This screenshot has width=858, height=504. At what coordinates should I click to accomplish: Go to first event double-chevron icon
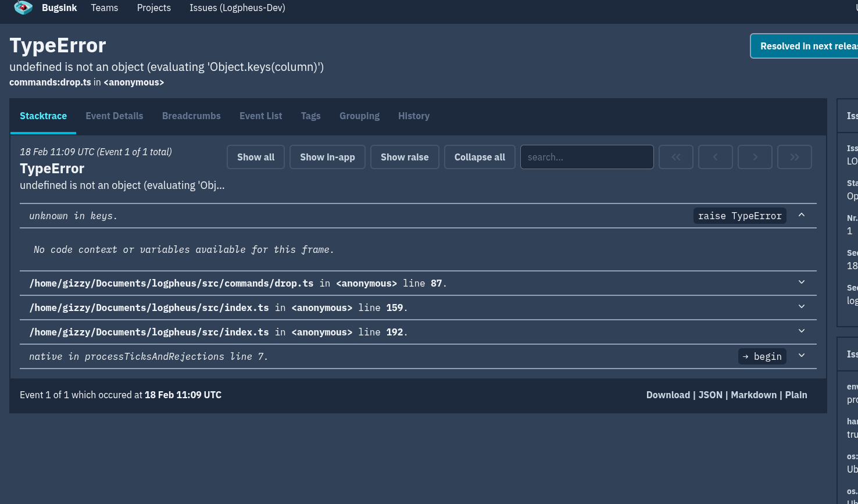(676, 157)
